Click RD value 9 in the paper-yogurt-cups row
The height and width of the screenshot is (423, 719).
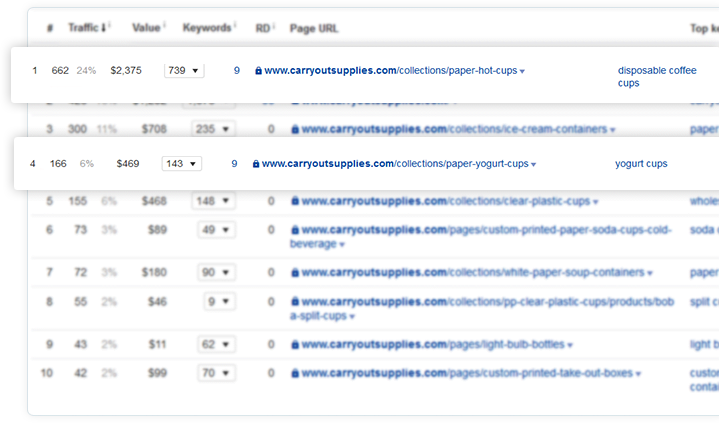(x=234, y=164)
